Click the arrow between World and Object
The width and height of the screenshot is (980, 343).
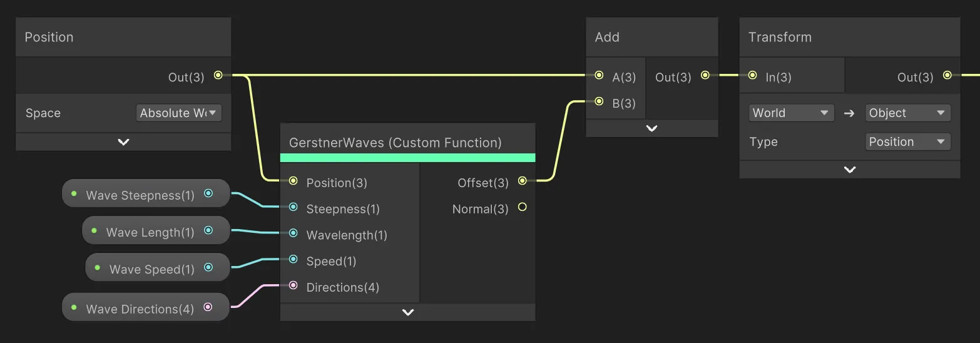click(x=849, y=113)
